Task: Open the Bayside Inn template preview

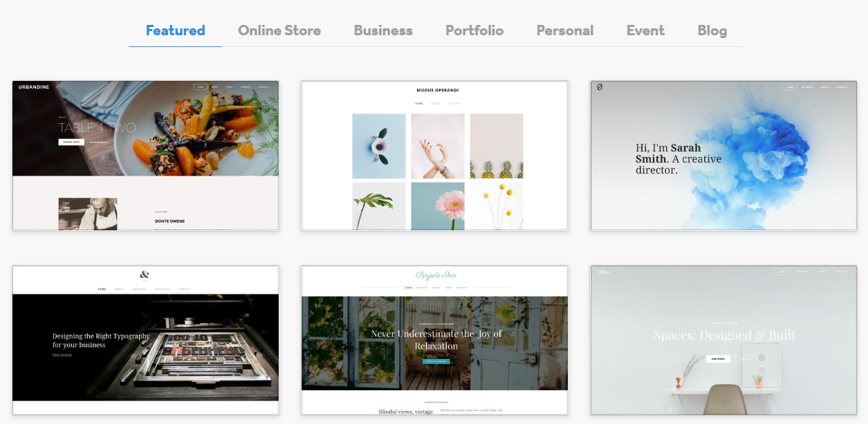Action: [434, 340]
